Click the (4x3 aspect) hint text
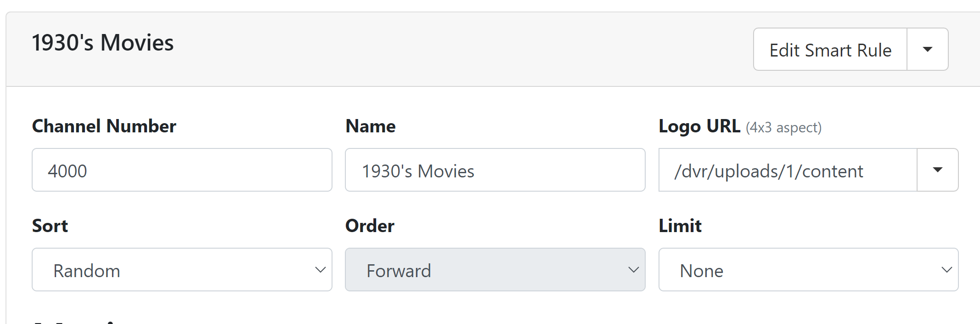Image resolution: width=980 pixels, height=324 pixels. 783,127
